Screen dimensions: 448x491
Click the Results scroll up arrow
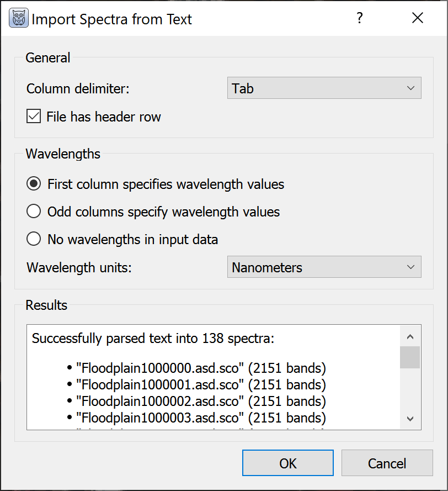coord(410,336)
